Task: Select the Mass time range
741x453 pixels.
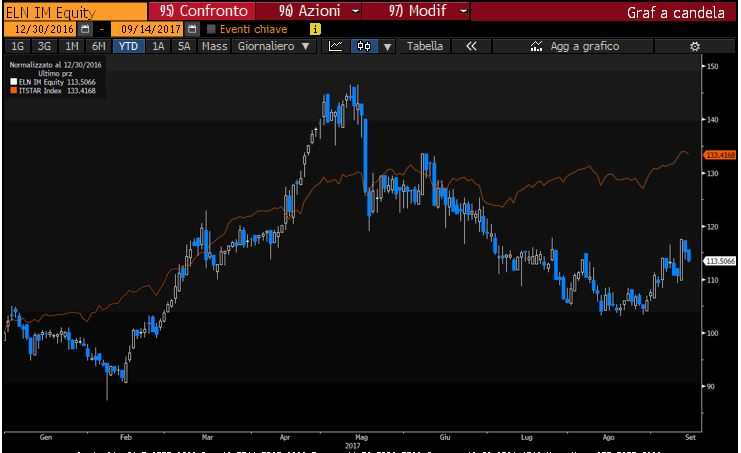Action: point(215,46)
